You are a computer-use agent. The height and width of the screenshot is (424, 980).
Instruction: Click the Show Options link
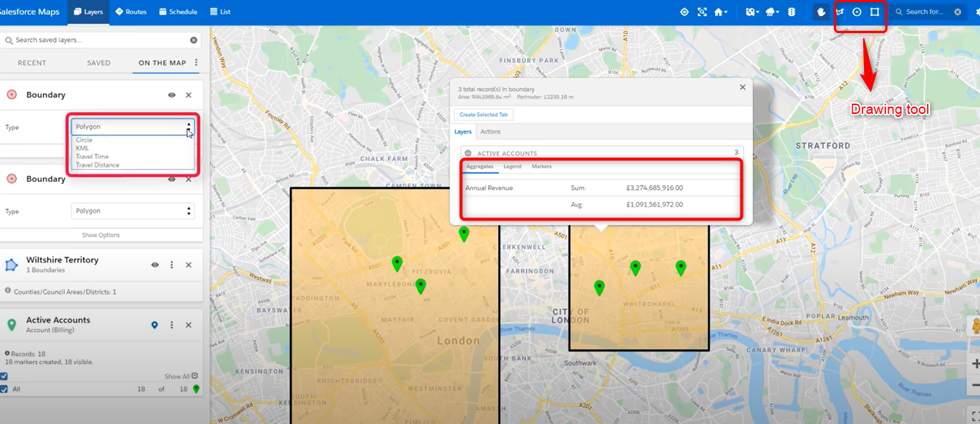pyautogui.click(x=101, y=234)
